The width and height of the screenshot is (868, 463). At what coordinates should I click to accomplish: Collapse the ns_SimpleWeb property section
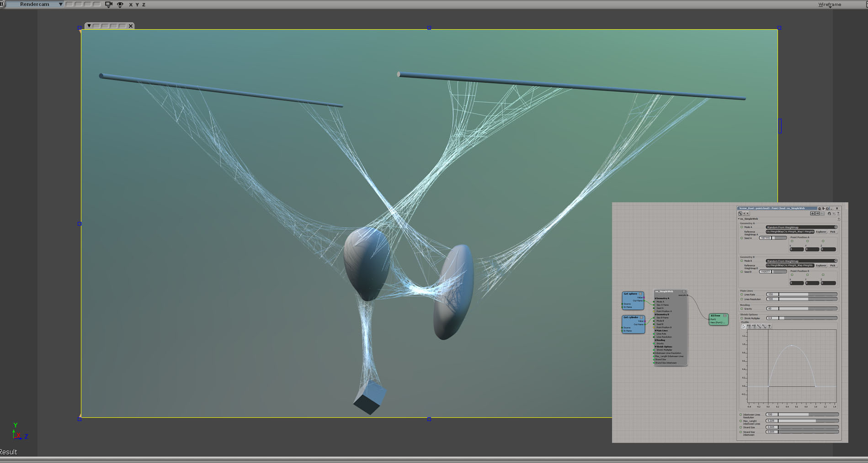click(739, 219)
